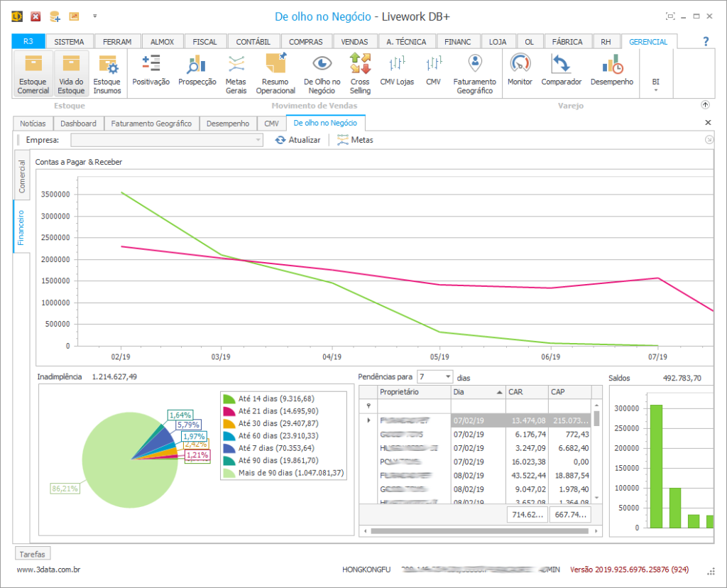Click the Atualizar button

pos(298,140)
